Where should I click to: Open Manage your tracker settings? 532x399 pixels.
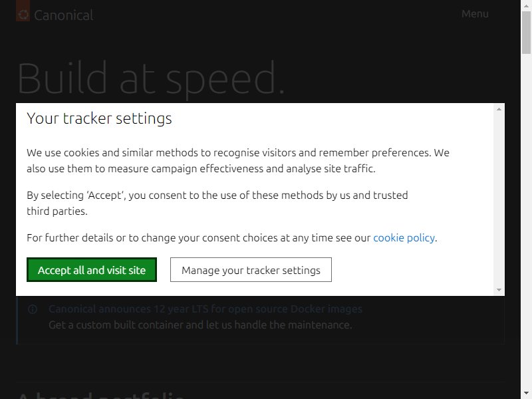pyautogui.click(x=251, y=270)
